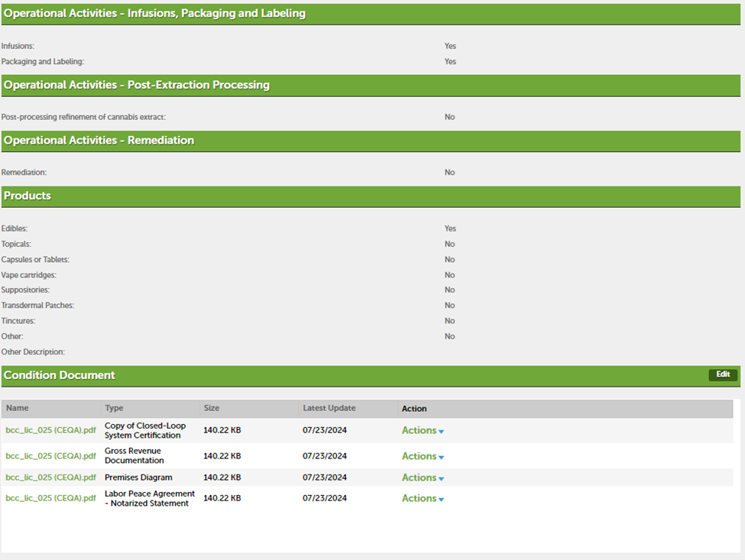Click the Products section header bar
The height and width of the screenshot is (560, 745).
(28, 196)
